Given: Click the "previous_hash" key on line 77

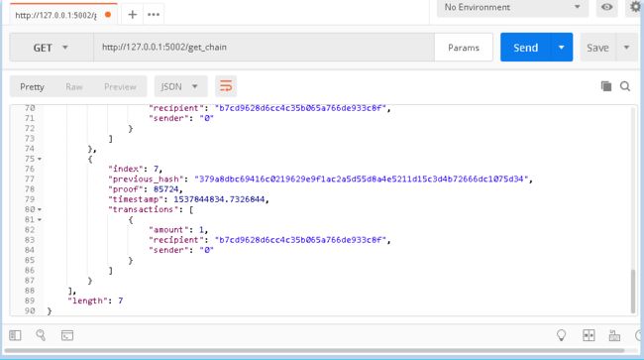Looking at the screenshot, I should (x=146, y=180).
